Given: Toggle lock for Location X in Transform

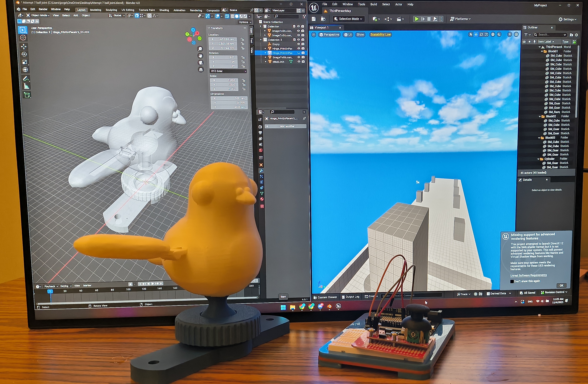Looking at the screenshot, I should [x=243, y=39].
